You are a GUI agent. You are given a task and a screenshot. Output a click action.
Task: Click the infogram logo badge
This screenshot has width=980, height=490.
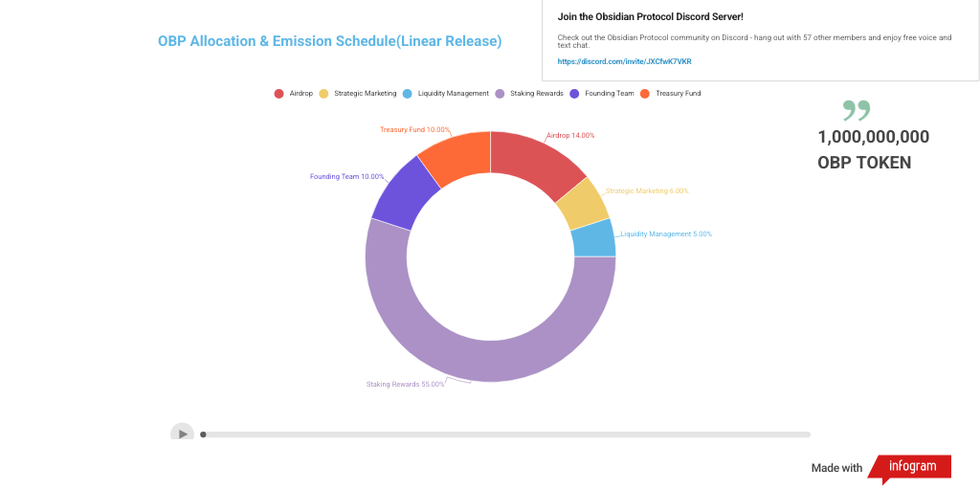tap(909, 468)
